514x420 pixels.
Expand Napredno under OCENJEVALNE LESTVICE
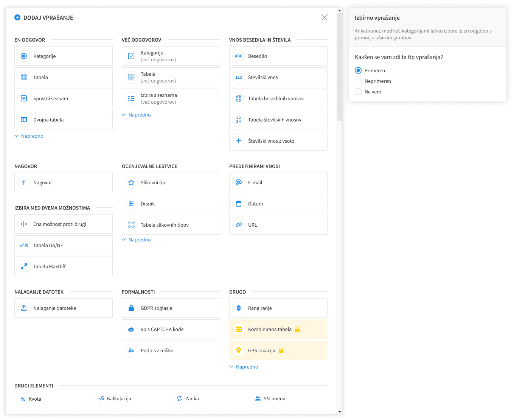point(136,240)
